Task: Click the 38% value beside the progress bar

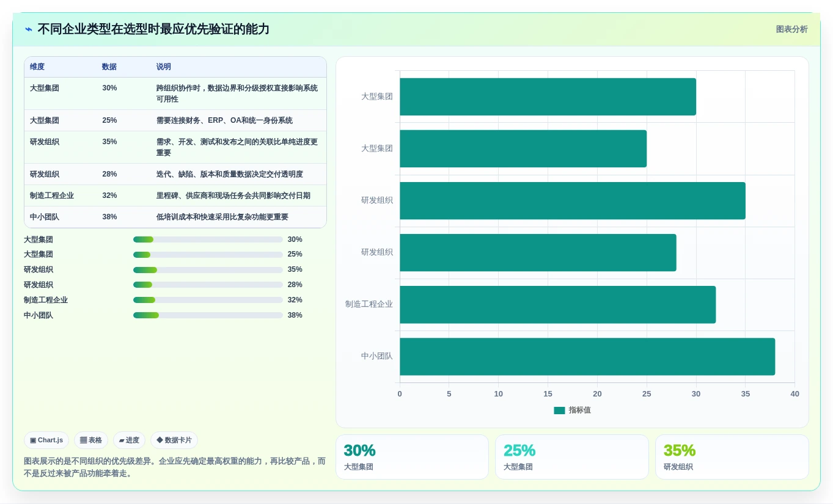Action: [295, 315]
